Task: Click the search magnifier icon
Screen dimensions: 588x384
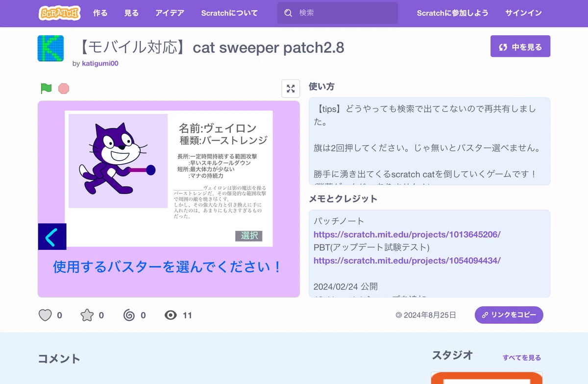Action: coord(288,13)
